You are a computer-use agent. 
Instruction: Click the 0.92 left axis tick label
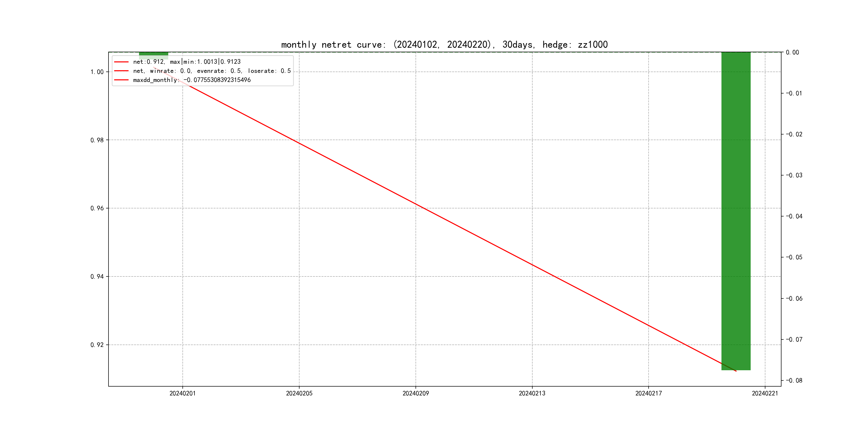[x=97, y=345]
